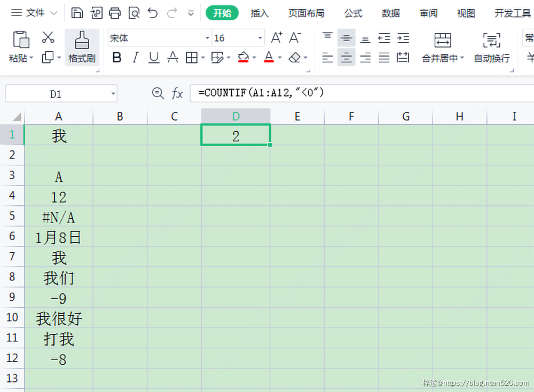
Task: Open the Name Box dropdown arrow
Action: coord(113,93)
